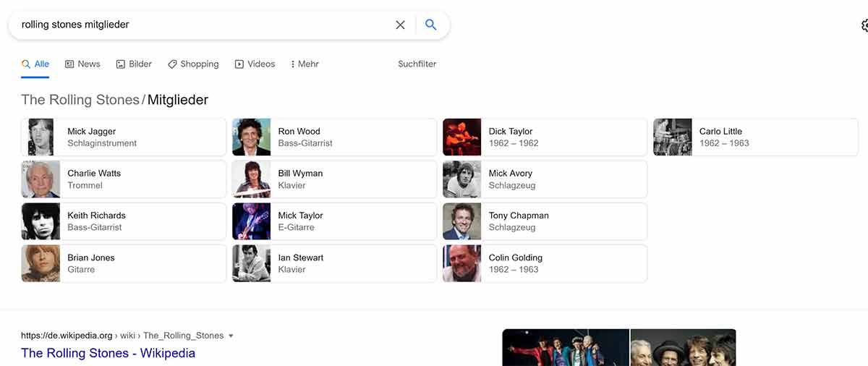Click Mick Taylor's photo thumbnail
868x366 pixels.
(252, 221)
